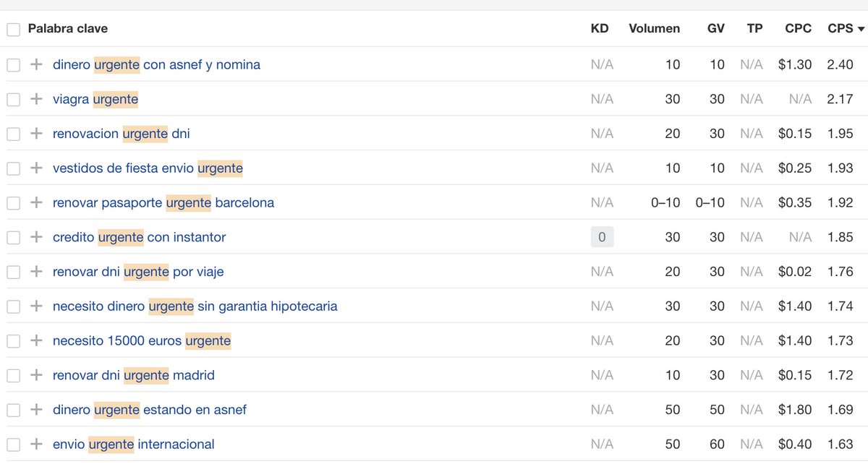The width and height of the screenshot is (868, 464).
Task: Click plus icon for 'necesito dinero urgente sin garantia hipotecaria'
Action: tap(36, 306)
